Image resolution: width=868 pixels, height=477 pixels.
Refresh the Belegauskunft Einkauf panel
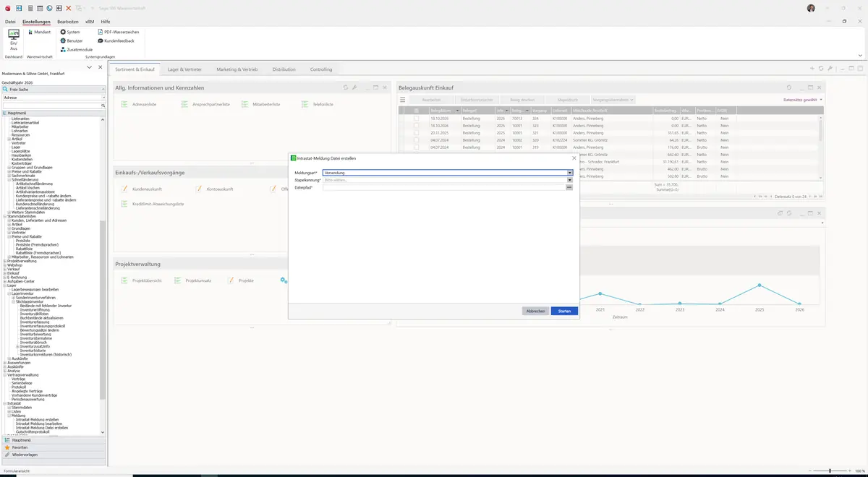[789, 87]
